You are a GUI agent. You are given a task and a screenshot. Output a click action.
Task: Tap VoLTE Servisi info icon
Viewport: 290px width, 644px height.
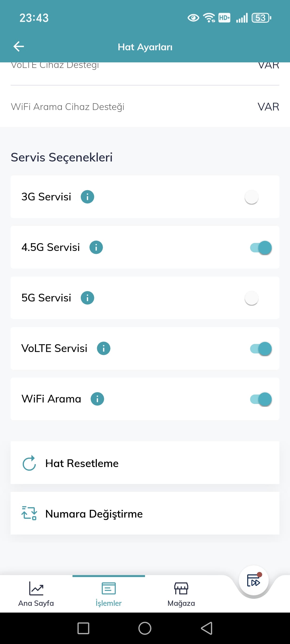click(x=103, y=348)
